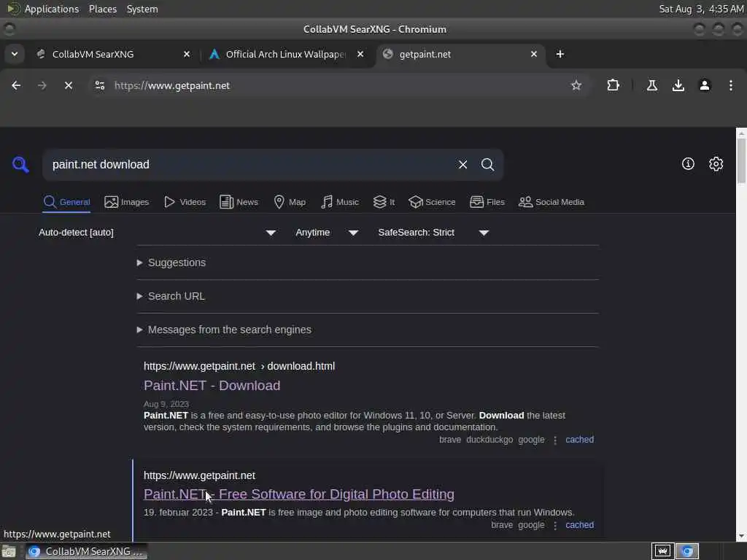Viewport: 747px width, 560px height.
Task: Click the clock showing Sat Aug 3
Action: [701, 9]
